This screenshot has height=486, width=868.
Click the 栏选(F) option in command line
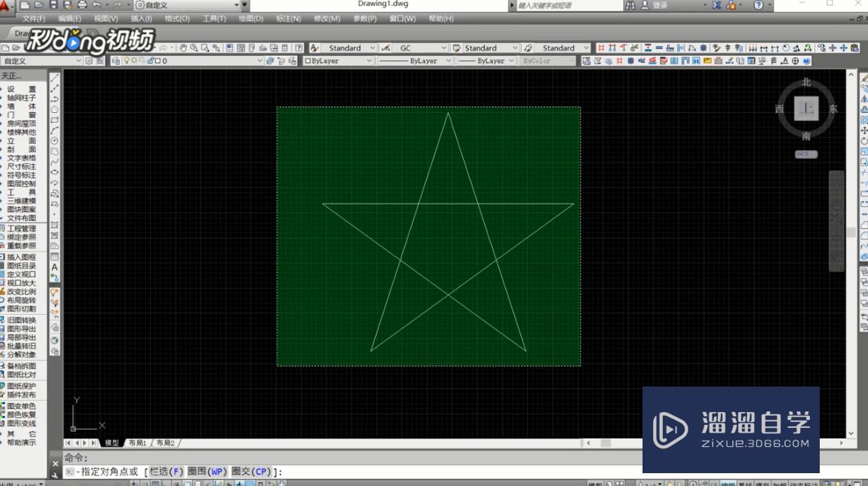[166, 472]
